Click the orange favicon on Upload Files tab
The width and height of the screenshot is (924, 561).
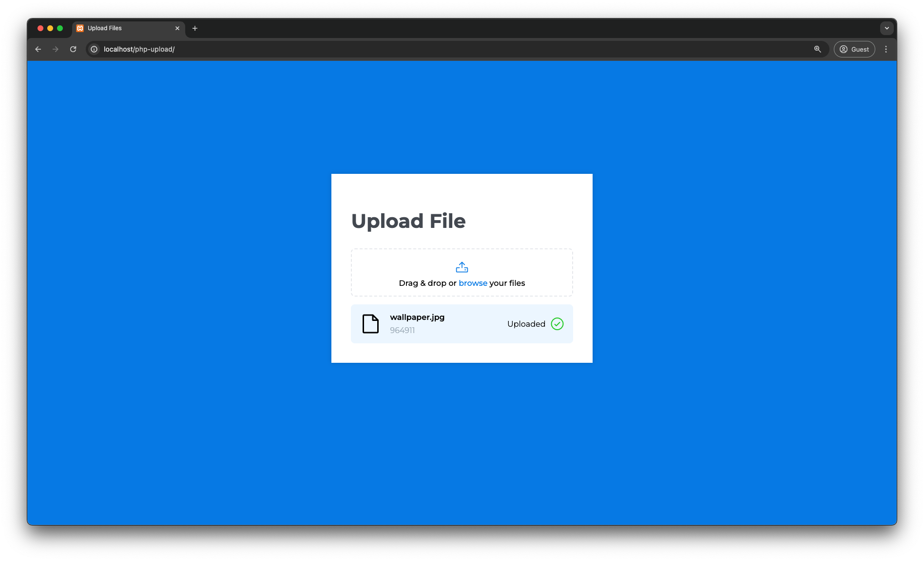(x=80, y=28)
